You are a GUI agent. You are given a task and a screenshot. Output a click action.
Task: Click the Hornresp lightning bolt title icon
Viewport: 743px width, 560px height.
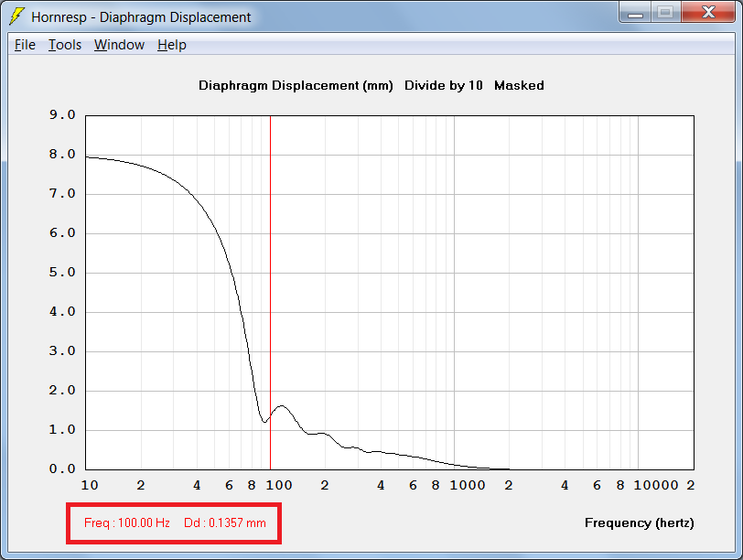(x=16, y=16)
